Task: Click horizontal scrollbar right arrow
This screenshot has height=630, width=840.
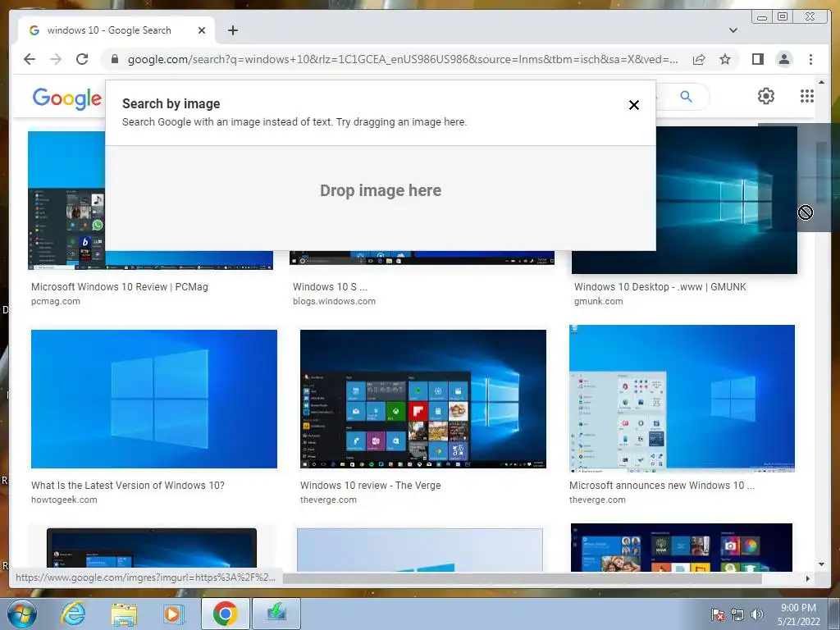Action: 808,578
